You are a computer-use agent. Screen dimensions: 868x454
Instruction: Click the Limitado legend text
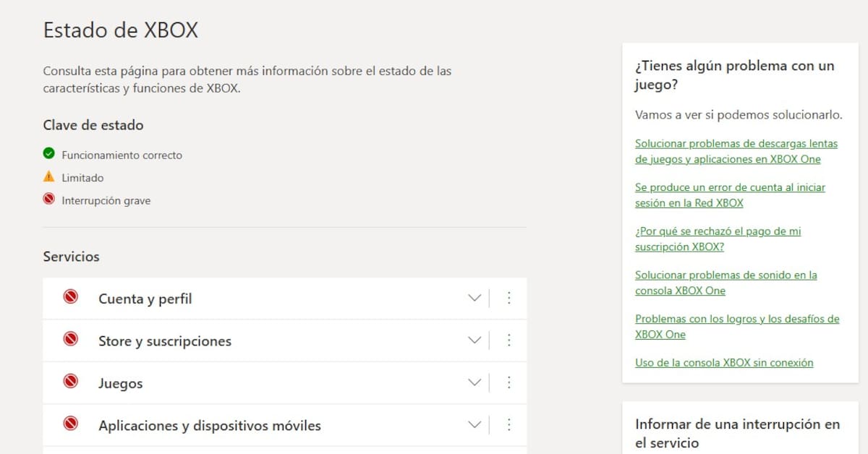click(x=83, y=178)
